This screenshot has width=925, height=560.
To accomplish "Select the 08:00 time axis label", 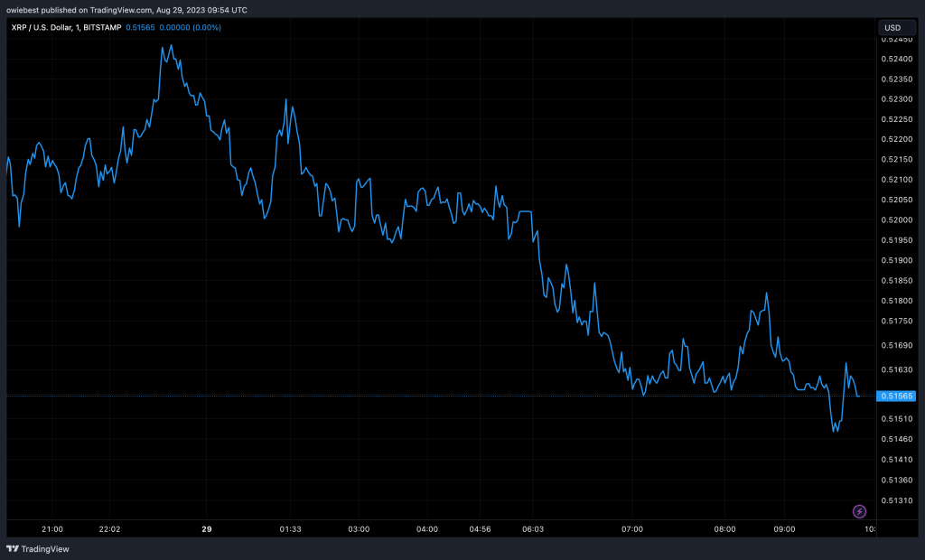I will (x=724, y=528).
